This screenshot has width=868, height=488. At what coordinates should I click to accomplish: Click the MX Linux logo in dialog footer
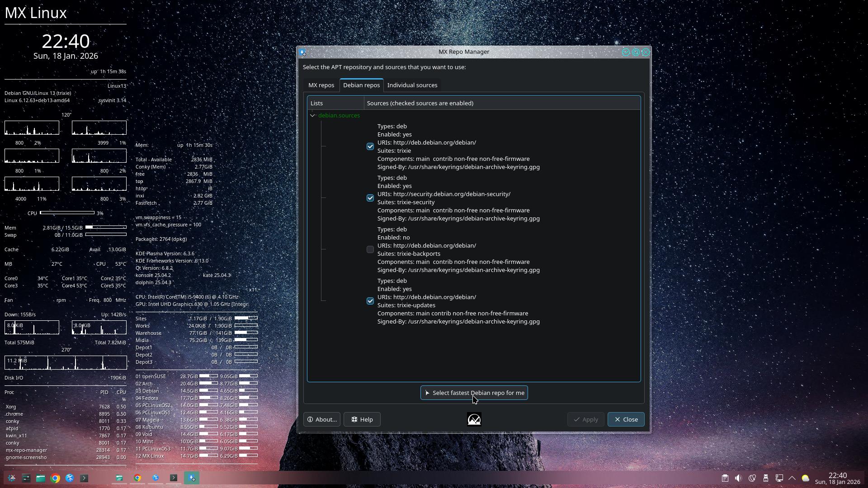474,420
